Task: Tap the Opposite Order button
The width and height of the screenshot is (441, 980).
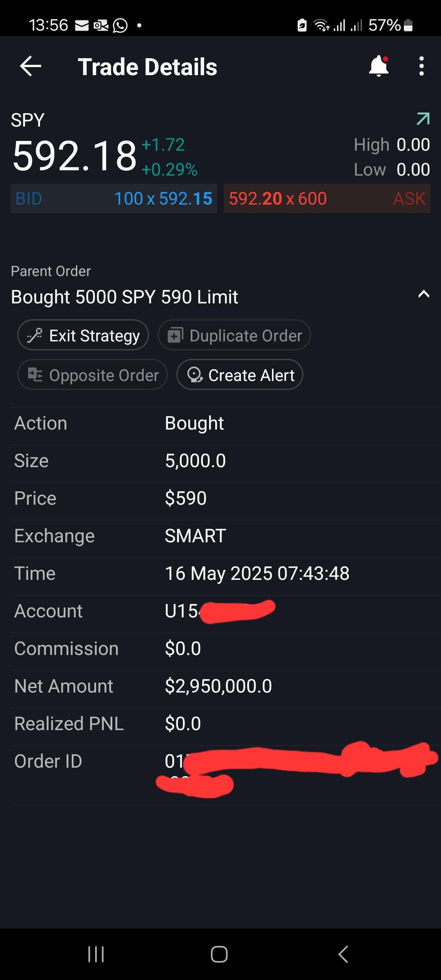Action: (93, 375)
